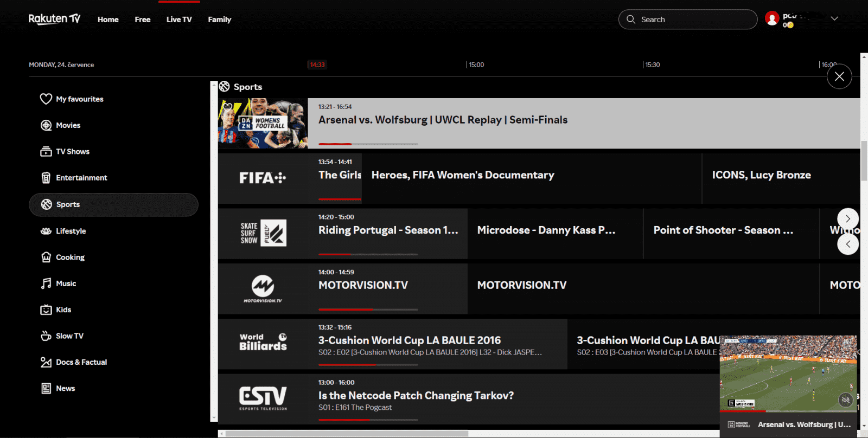Viewport: 868px width, 438px height.
Task: Click the right-hand vertical page scrollbar
Action: pos(864,161)
